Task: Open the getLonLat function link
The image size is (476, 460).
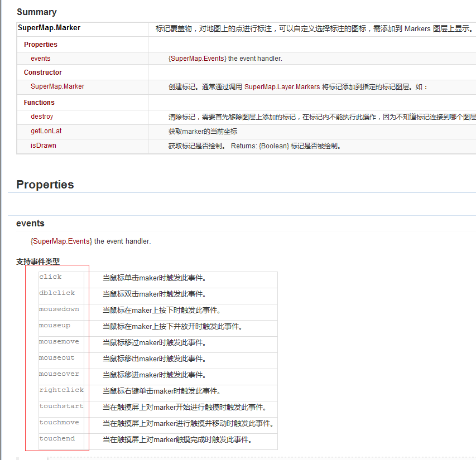Action: pos(46,131)
